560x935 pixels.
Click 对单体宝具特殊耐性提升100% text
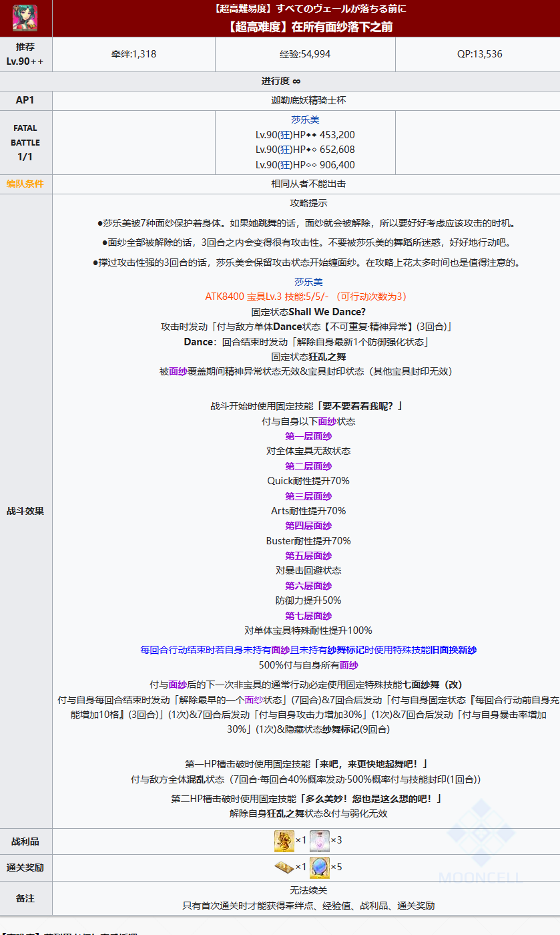point(308,630)
